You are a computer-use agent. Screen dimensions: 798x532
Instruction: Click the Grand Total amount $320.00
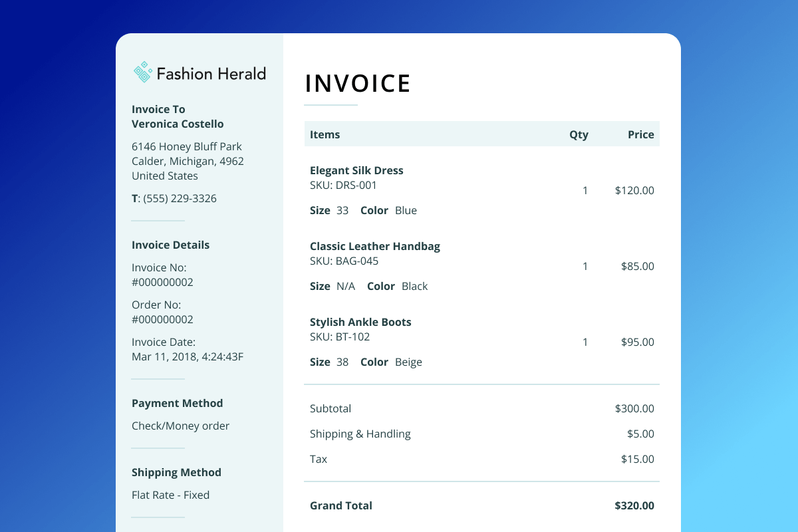[x=634, y=505]
